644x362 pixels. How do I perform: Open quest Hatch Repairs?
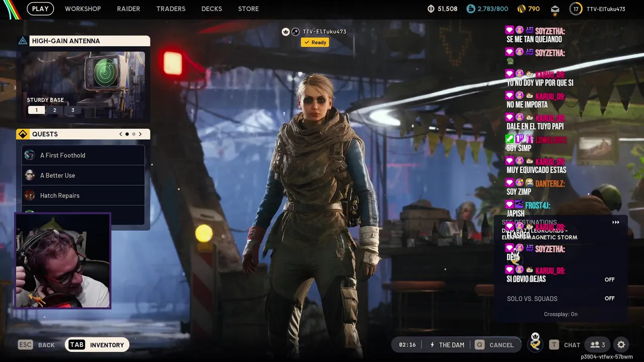pyautogui.click(x=83, y=196)
